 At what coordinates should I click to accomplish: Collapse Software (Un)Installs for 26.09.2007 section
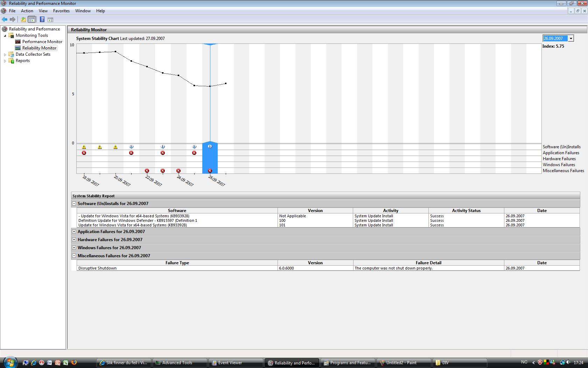pyautogui.click(x=74, y=203)
